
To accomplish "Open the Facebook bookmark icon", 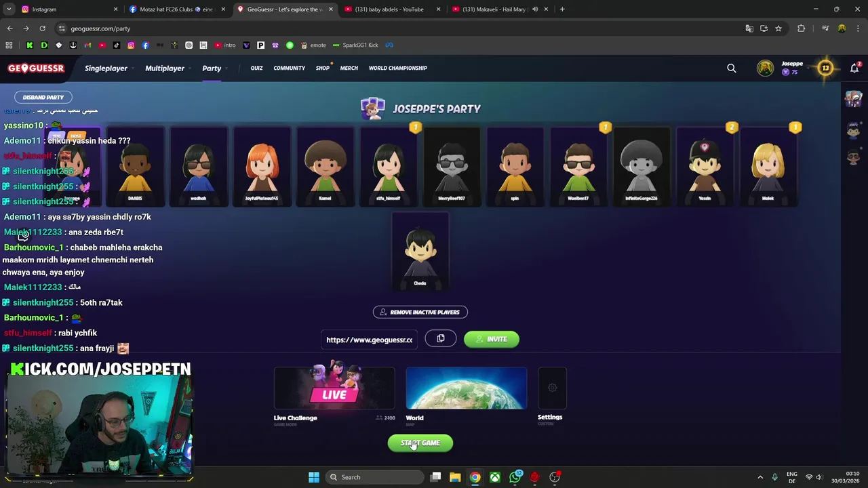I will coord(145,45).
